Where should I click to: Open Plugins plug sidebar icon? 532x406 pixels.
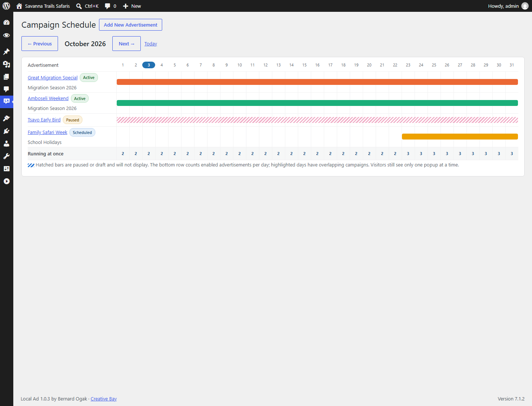coord(6,131)
